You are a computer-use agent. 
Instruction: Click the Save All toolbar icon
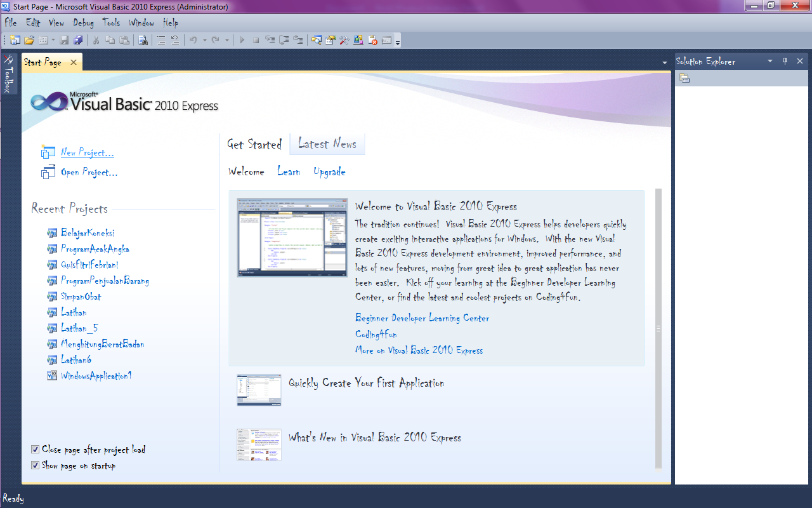(x=77, y=40)
